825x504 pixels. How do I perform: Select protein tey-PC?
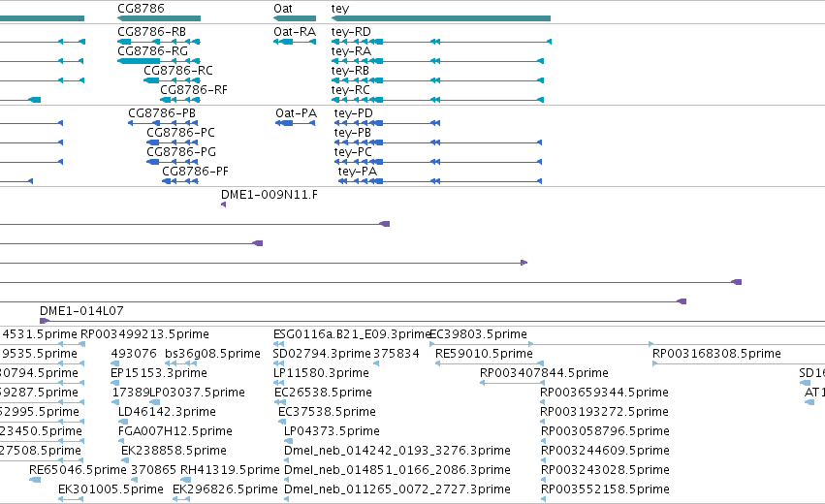click(438, 162)
